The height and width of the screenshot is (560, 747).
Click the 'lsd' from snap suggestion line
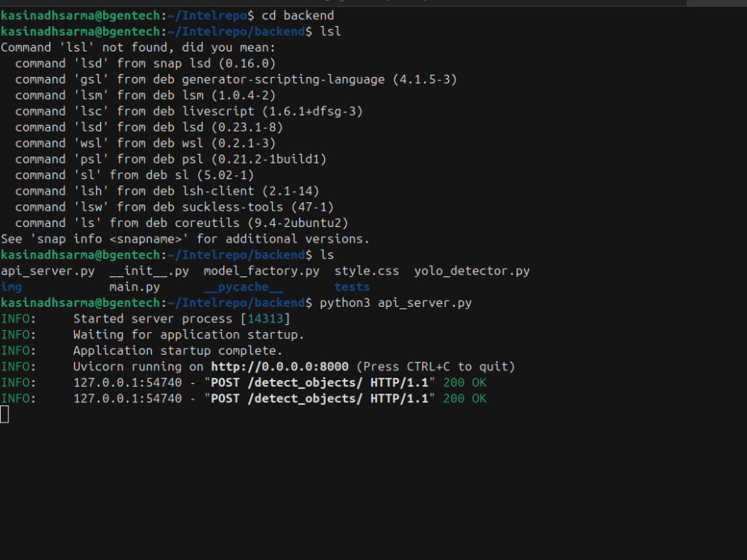tap(146, 63)
